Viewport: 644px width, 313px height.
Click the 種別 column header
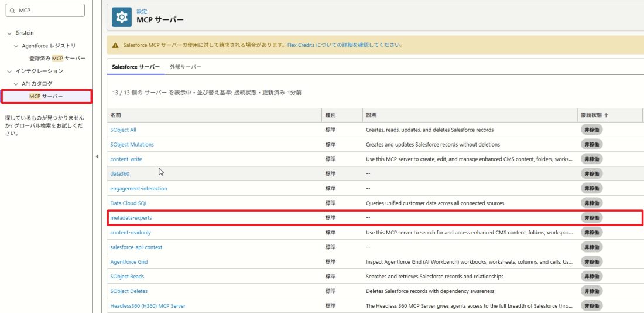342,115
